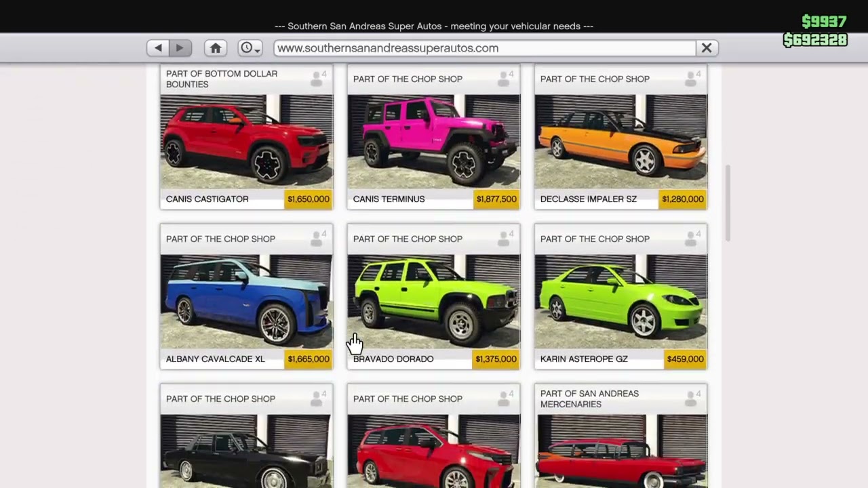Select the $1,375,000 price tag
This screenshot has height=488, width=868.
pyautogui.click(x=496, y=359)
